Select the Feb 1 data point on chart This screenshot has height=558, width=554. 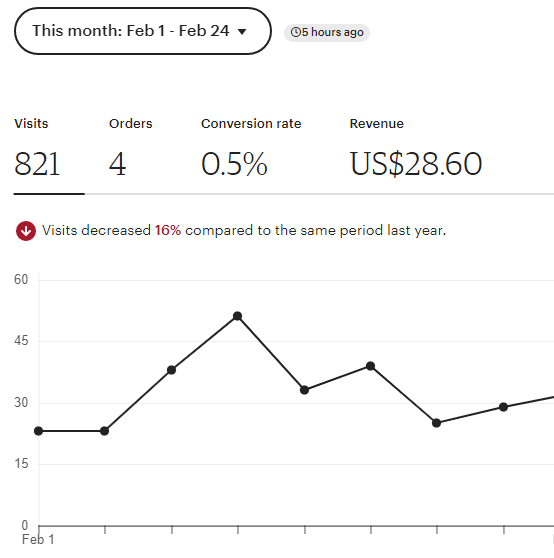coord(38,431)
